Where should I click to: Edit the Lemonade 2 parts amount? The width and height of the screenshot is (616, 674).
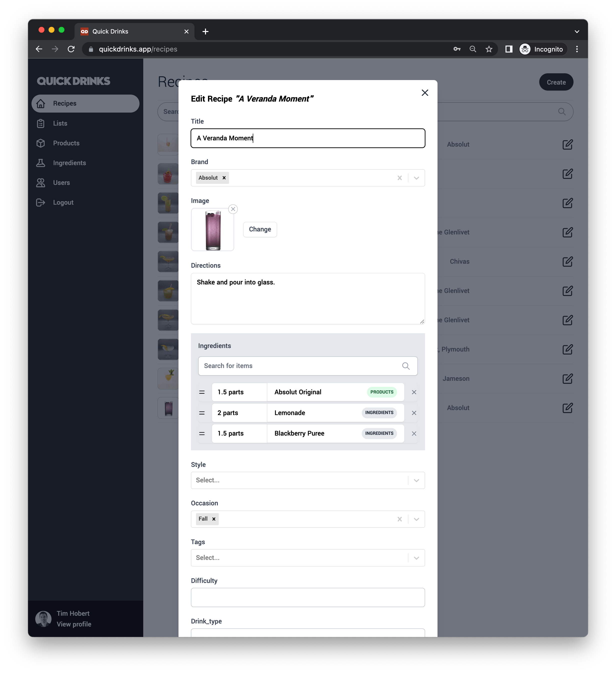[239, 413]
